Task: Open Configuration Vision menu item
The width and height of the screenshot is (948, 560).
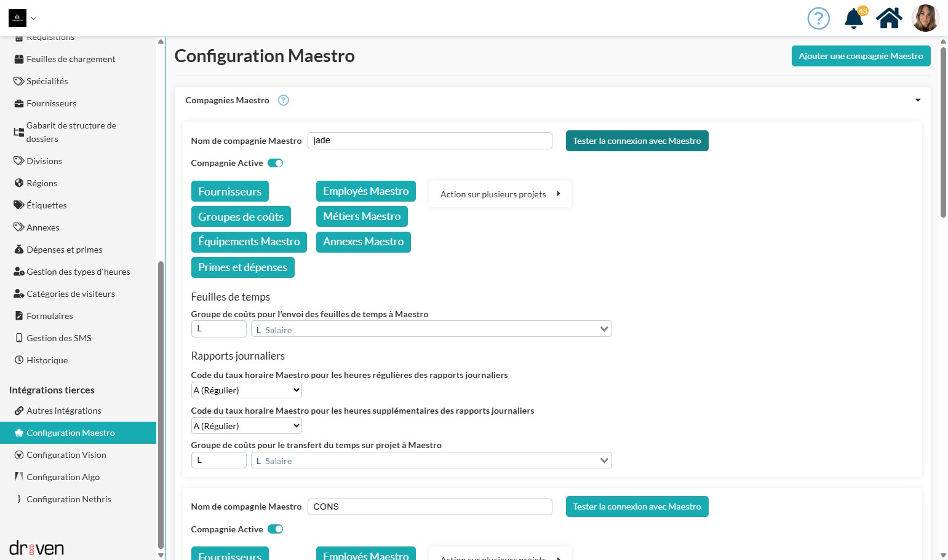Action: click(x=66, y=455)
